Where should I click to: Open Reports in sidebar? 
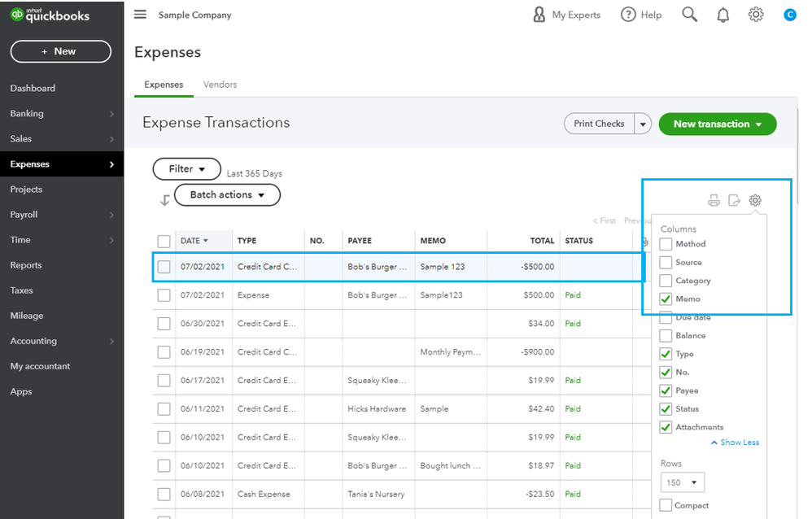coord(26,265)
